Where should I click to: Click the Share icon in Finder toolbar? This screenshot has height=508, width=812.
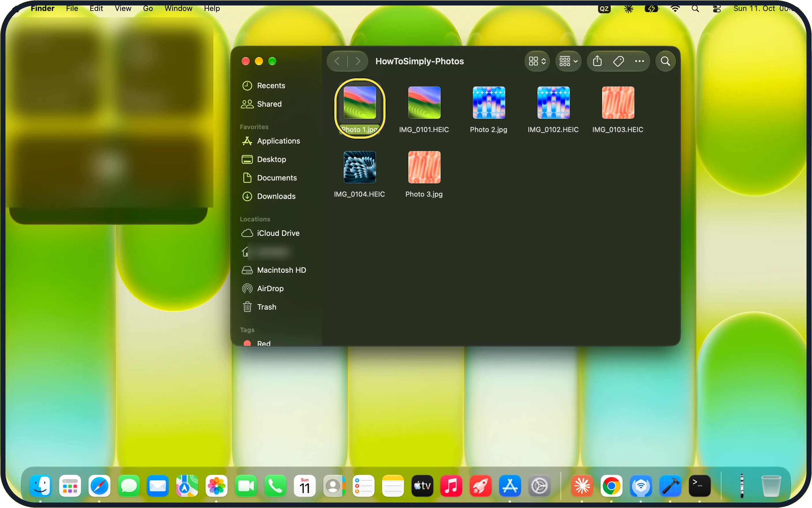point(597,61)
